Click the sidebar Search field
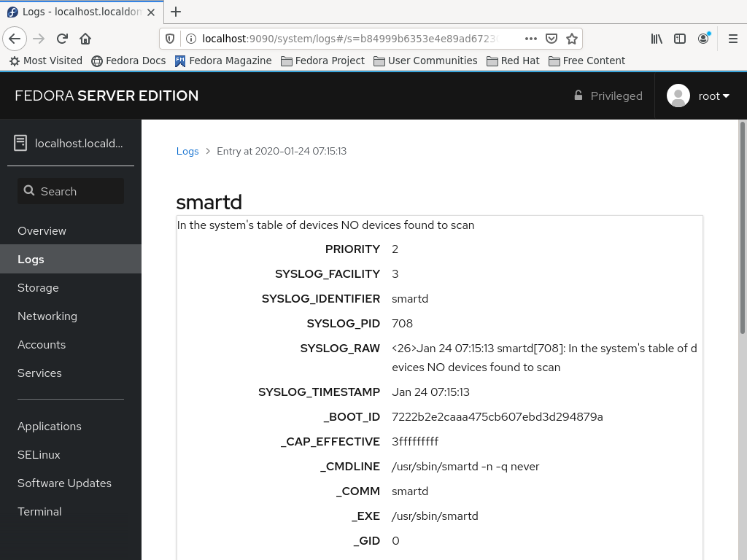This screenshot has height=560, width=747. click(71, 192)
